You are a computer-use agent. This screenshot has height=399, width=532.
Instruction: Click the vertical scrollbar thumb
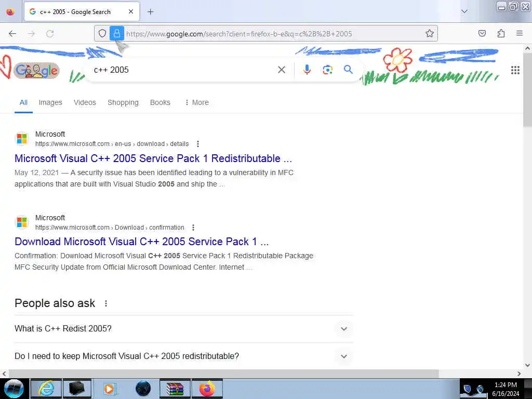click(x=528, y=90)
